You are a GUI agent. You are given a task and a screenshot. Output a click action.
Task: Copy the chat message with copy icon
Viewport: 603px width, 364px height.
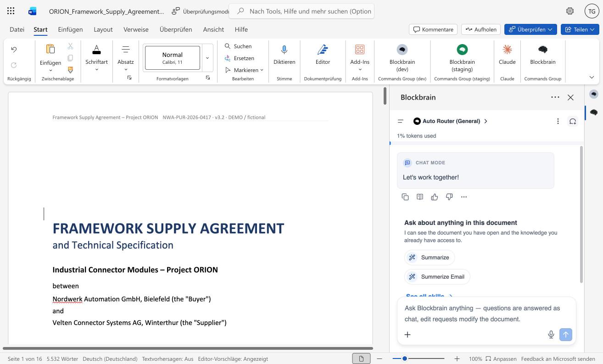(405, 197)
